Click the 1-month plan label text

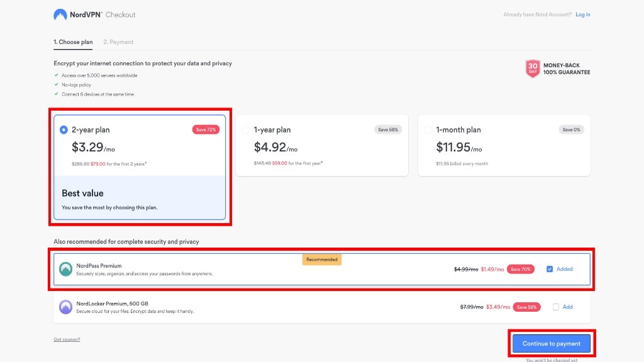click(458, 129)
